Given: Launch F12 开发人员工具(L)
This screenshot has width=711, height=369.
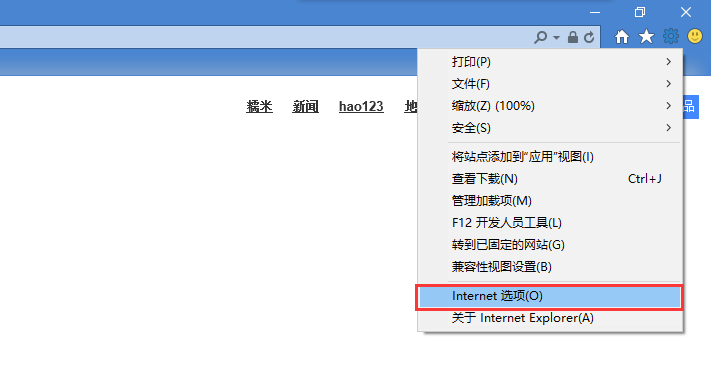Looking at the screenshot, I should pyautogui.click(x=550, y=223).
